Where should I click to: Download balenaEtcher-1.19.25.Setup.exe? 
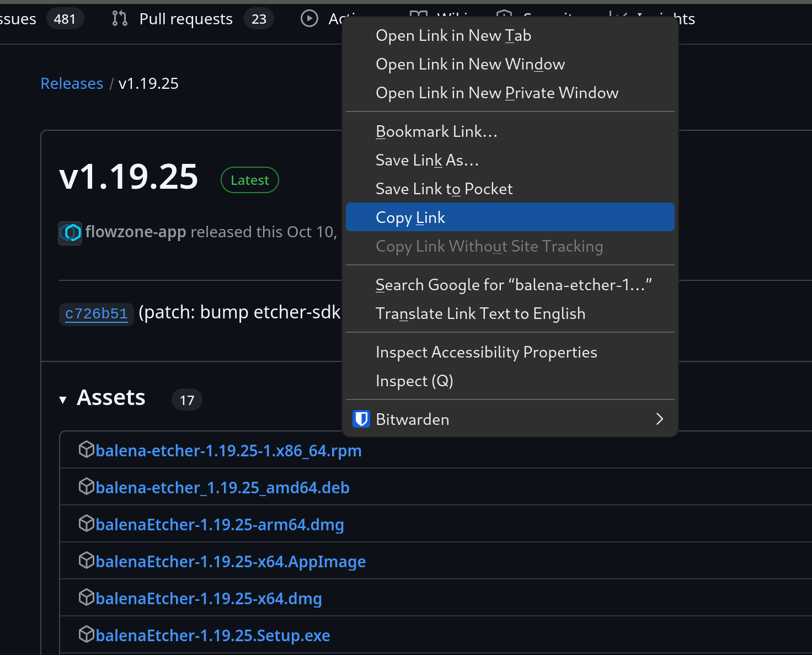point(213,636)
